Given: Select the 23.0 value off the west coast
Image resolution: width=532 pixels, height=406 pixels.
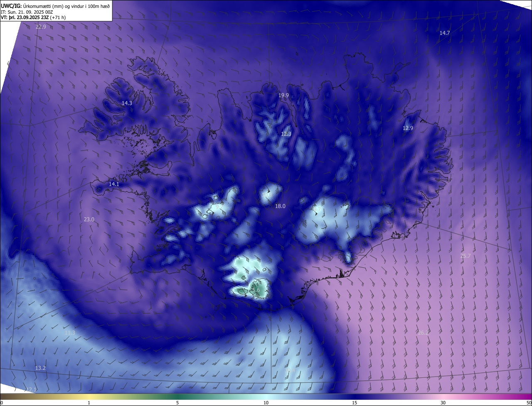Looking at the screenshot, I should pos(89,219).
